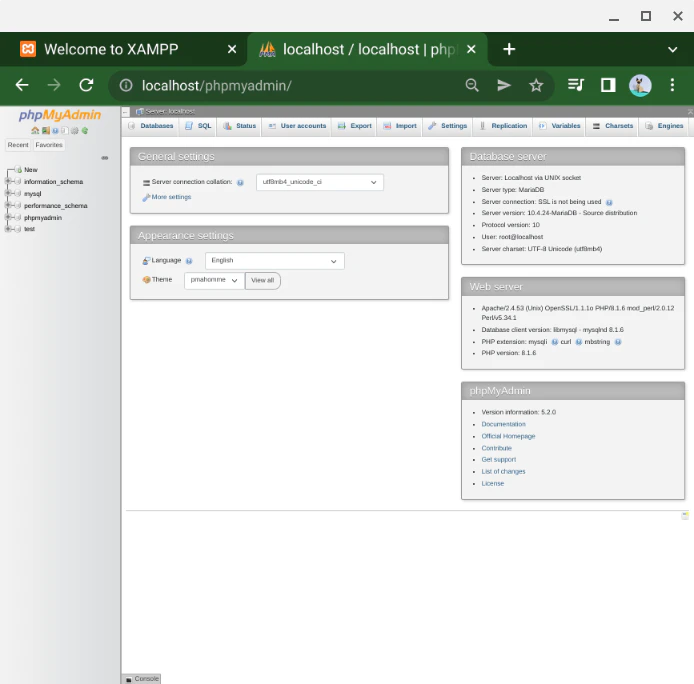This screenshot has width=694, height=684.
Task: Open the Charsets tab
Action: (x=613, y=126)
